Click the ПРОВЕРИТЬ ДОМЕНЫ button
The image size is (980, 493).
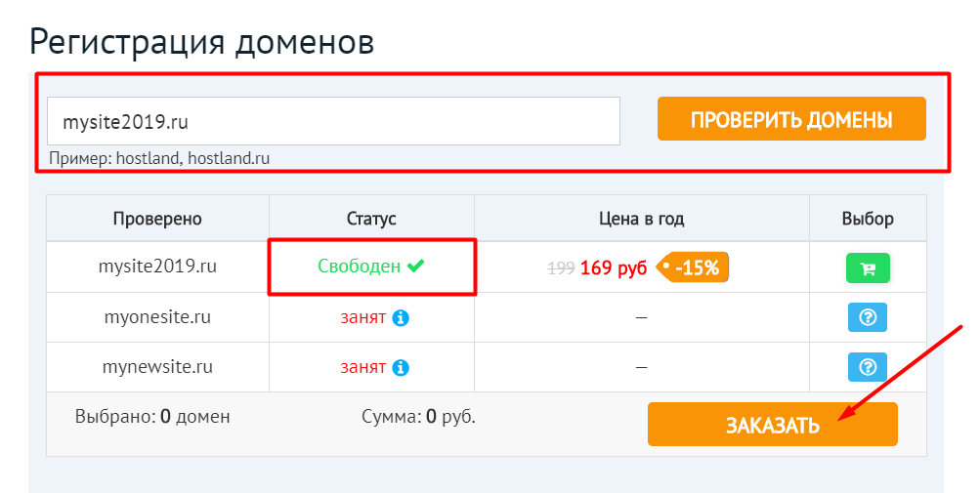coord(791,119)
